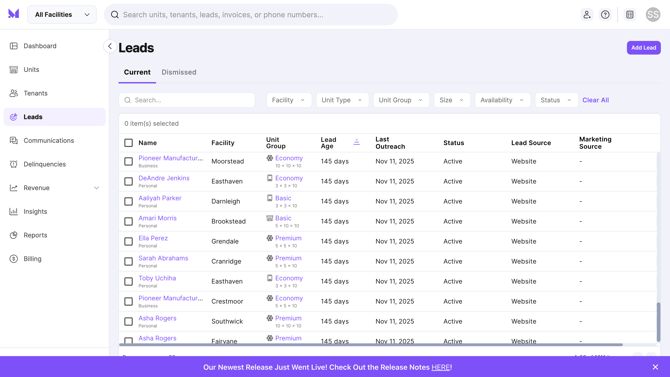The height and width of the screenshot is (377, 670).
Task: Click the Insights sidebar icon
Action: pyautogui.click(x=14, y=211)
